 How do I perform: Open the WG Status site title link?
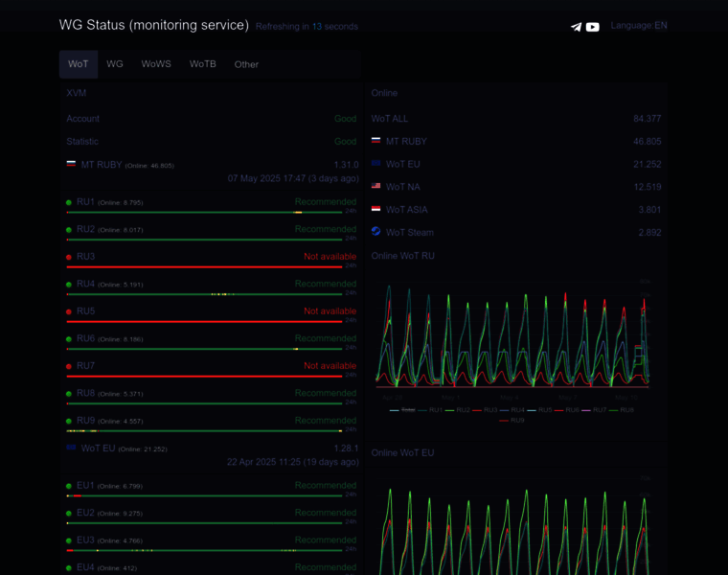point(153,25)
